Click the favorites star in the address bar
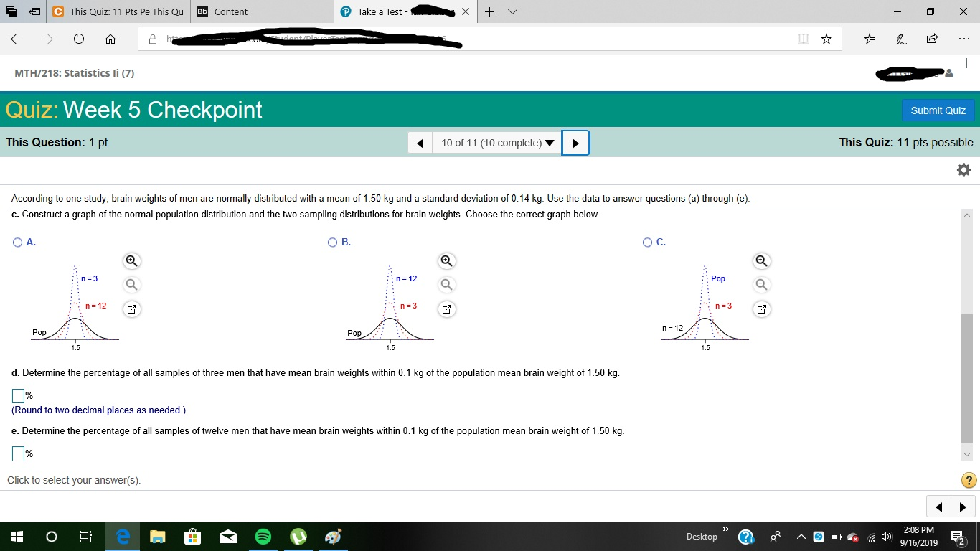Image resolution: width=980 pixels, height=551 pixels. point(826,39)
